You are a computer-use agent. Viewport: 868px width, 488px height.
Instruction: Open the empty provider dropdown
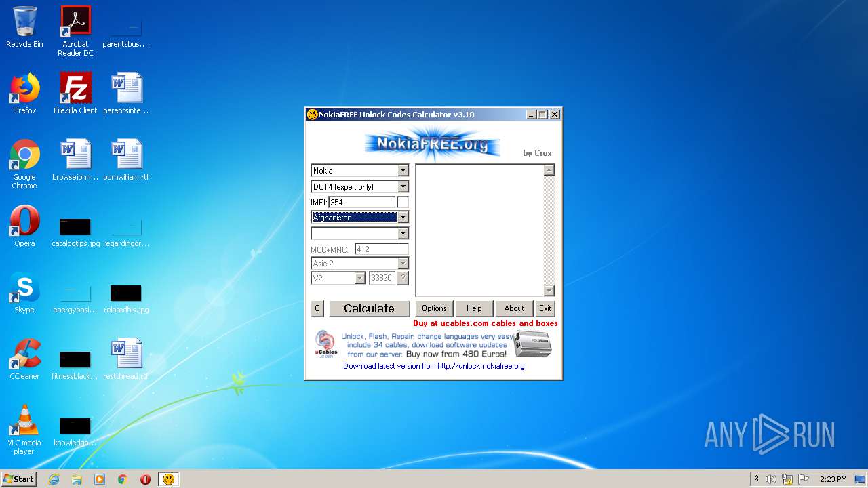click(403, 233)
